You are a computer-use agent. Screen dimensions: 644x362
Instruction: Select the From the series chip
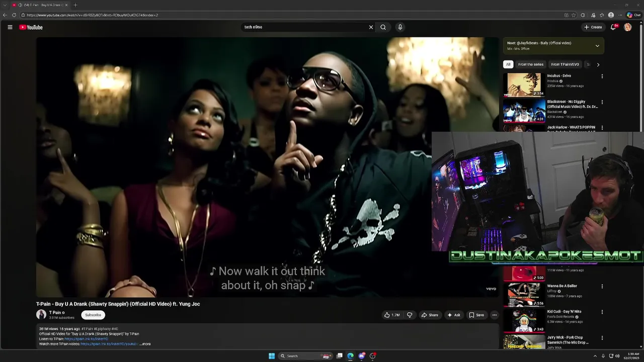point(531,64)
